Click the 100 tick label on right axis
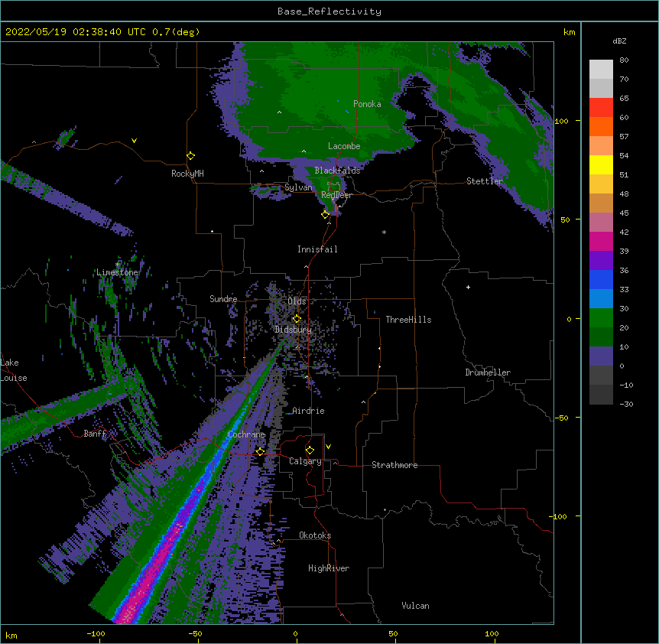Viewport: 659px width, 644px height. (561, 121)
